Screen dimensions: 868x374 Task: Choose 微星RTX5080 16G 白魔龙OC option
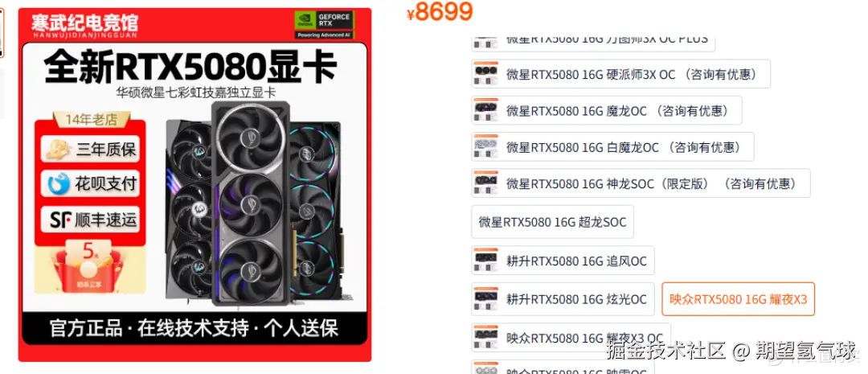(612, 147)
